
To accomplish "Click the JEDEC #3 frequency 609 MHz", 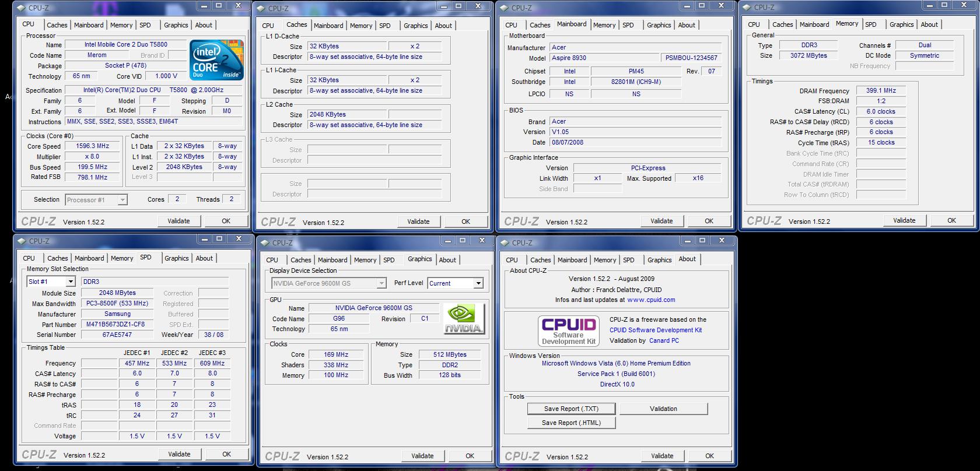I will [x=212, y=363].
